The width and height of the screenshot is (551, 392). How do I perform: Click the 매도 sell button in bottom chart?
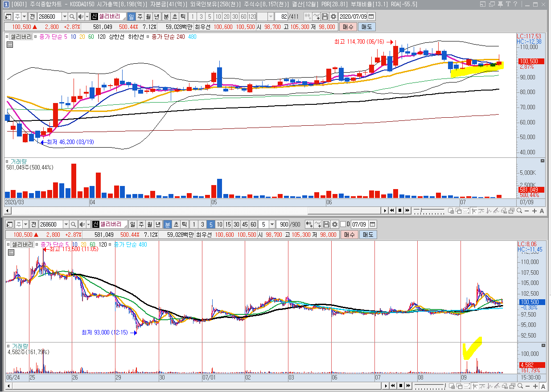368,235
